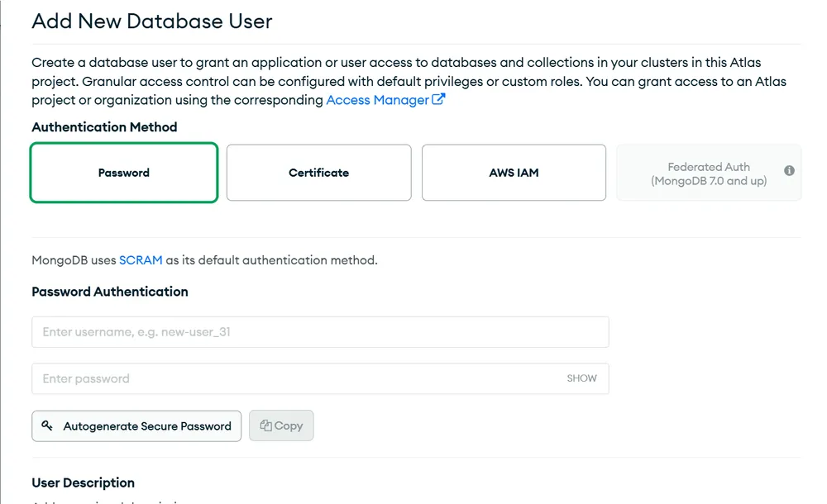
Task: Focus the username input field
Action: click(x=320, y=332)
